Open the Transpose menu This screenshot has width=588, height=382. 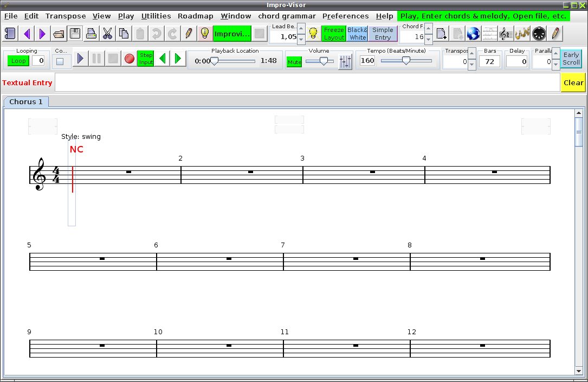point(66,16)
